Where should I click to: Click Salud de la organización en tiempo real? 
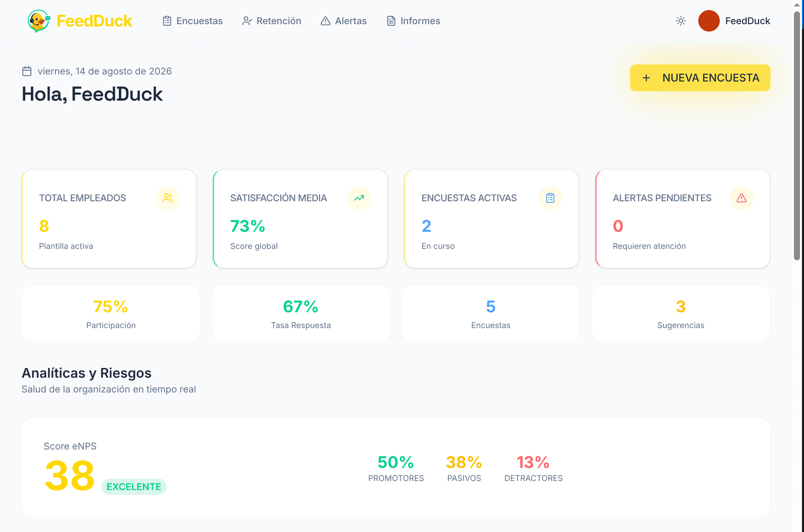[x=109, y=389]
